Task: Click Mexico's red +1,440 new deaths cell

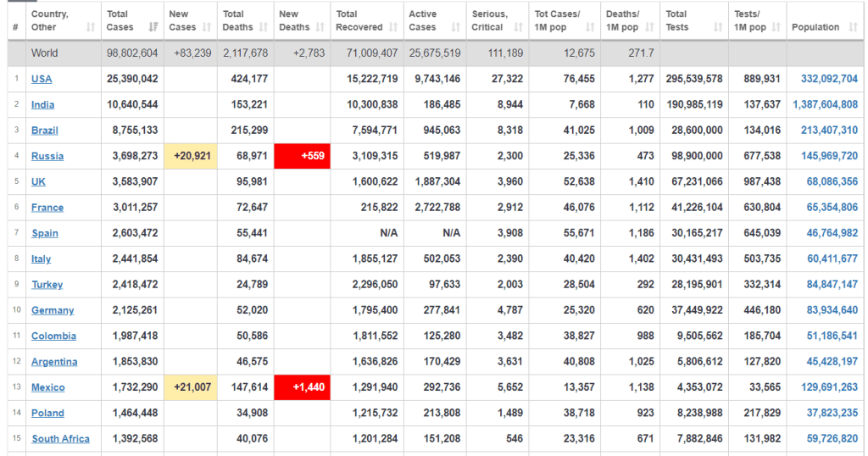Action: click(302, 387)
